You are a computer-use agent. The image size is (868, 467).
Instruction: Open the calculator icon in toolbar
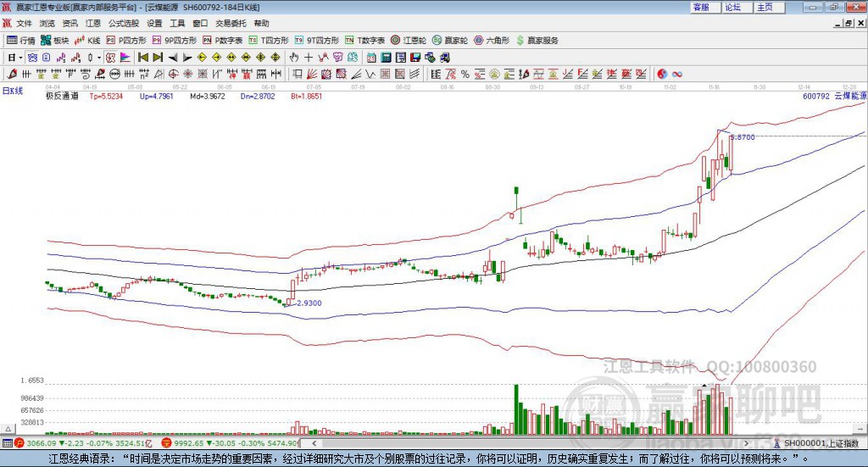click(386, 58)
